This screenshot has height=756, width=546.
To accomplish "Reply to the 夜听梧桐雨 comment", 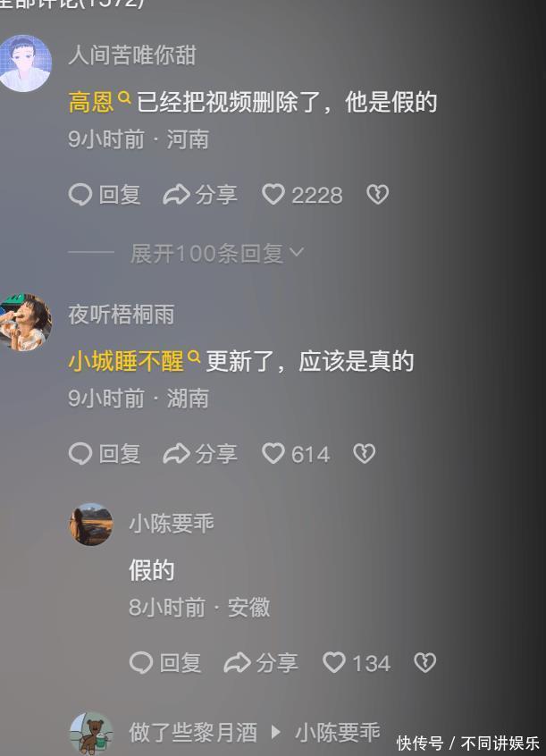I will click(x=105, y=454).
